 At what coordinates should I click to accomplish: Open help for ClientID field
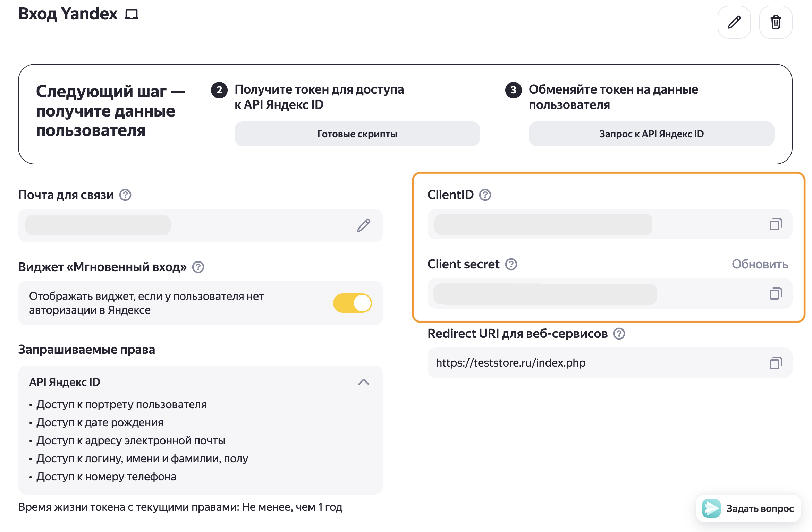pos(485,195)
